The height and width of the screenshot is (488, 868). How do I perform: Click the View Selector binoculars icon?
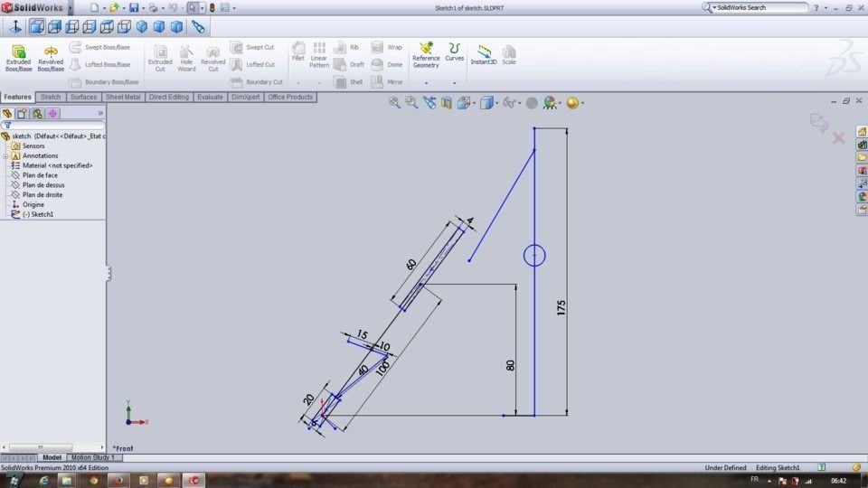pos(198,26)
